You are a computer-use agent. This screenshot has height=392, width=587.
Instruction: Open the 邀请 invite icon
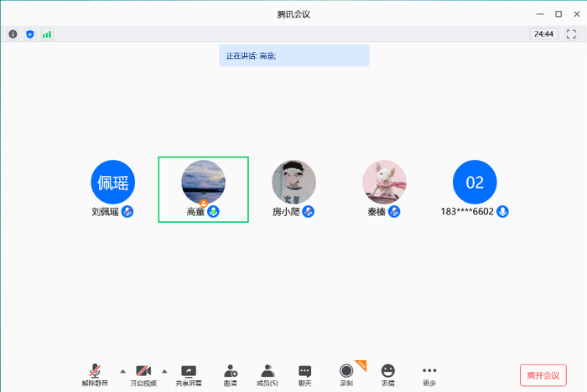[x=231, y=375]
